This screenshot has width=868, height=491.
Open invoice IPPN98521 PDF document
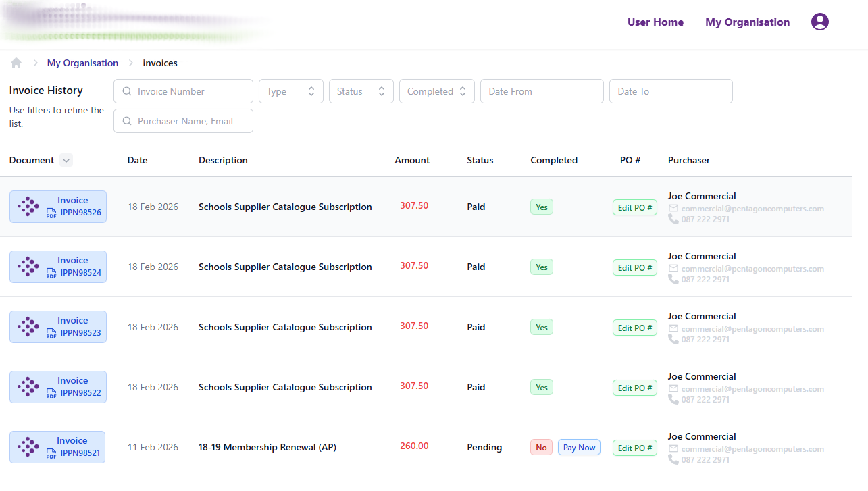[x=58, y=447]
